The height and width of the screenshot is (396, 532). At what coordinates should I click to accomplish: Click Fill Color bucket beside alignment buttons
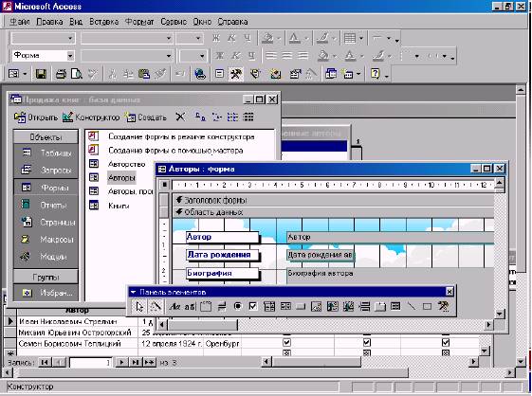[323, 56]
